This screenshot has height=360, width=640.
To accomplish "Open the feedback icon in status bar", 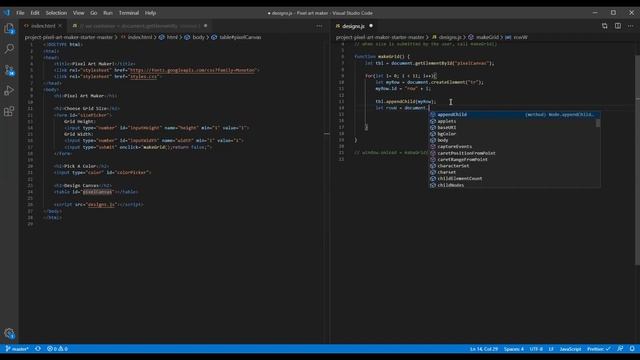I will pyautogui.click(x=620, y=349).
